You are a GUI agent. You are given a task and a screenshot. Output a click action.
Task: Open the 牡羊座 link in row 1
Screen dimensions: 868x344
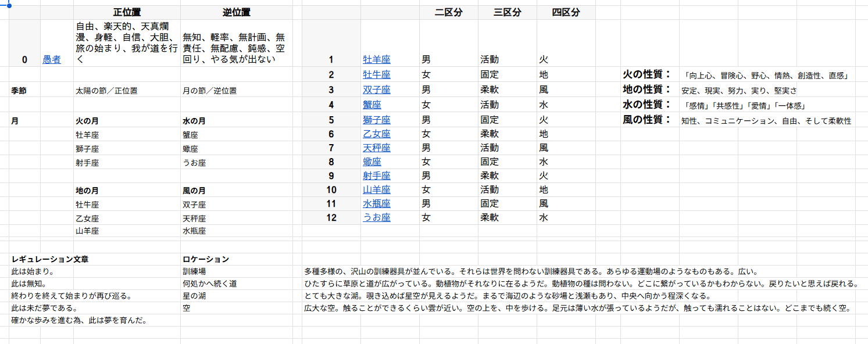coord(376,59)
